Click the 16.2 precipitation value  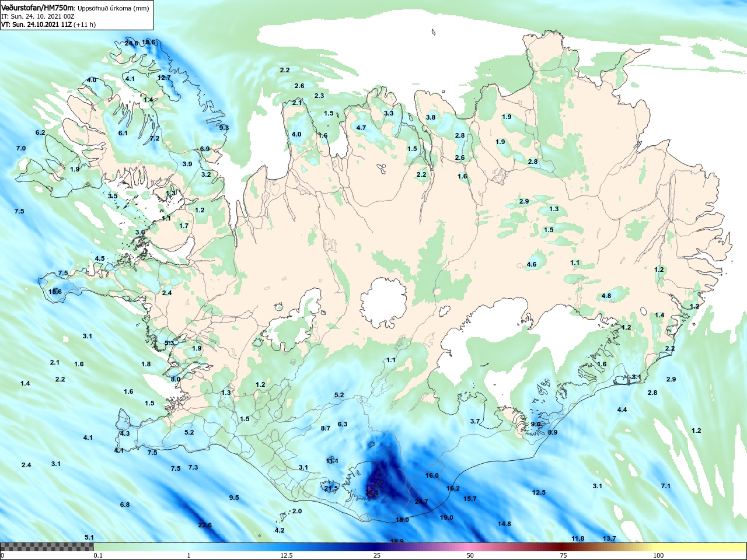(x=453, y=488)
